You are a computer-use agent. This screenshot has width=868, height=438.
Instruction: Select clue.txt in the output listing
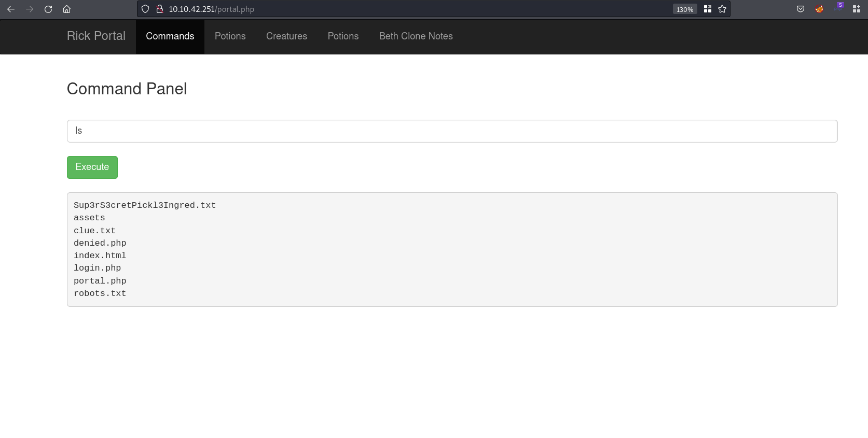94,231
